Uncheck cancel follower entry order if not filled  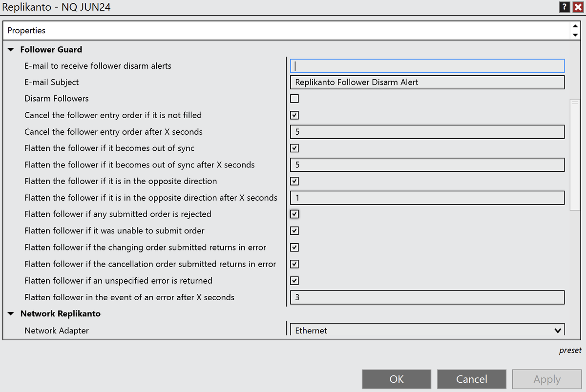pos(294,115)
